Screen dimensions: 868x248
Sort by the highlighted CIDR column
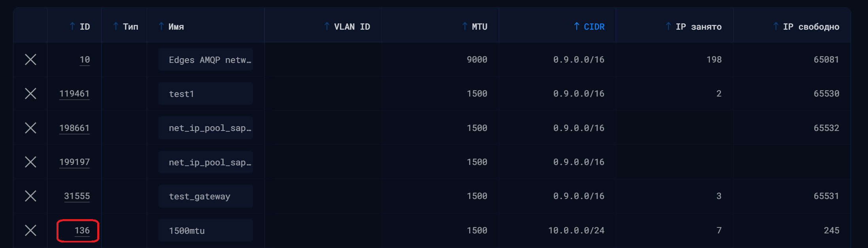point(589,27)
